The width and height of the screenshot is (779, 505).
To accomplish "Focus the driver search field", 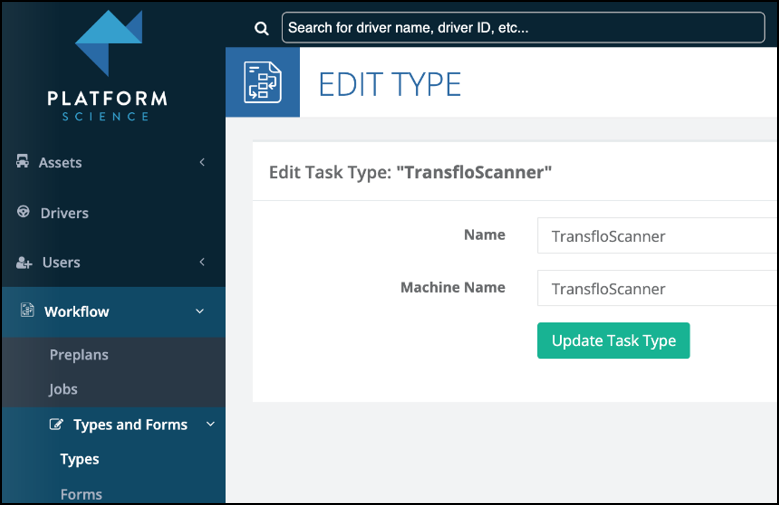I will [523, 28].
